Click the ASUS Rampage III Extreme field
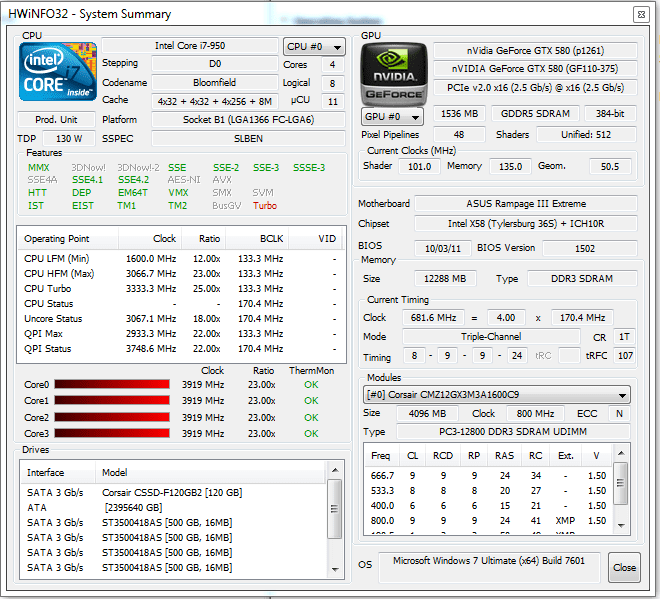This screenshot has height=599, width=660. tap(526, 204)
